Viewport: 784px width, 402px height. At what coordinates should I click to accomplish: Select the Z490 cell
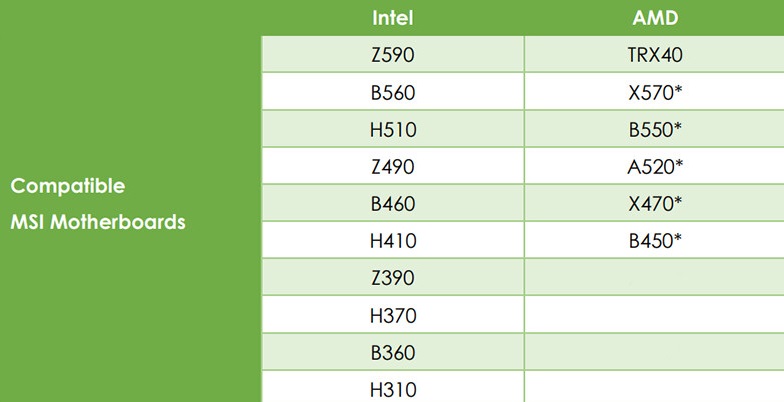(393, 166)
